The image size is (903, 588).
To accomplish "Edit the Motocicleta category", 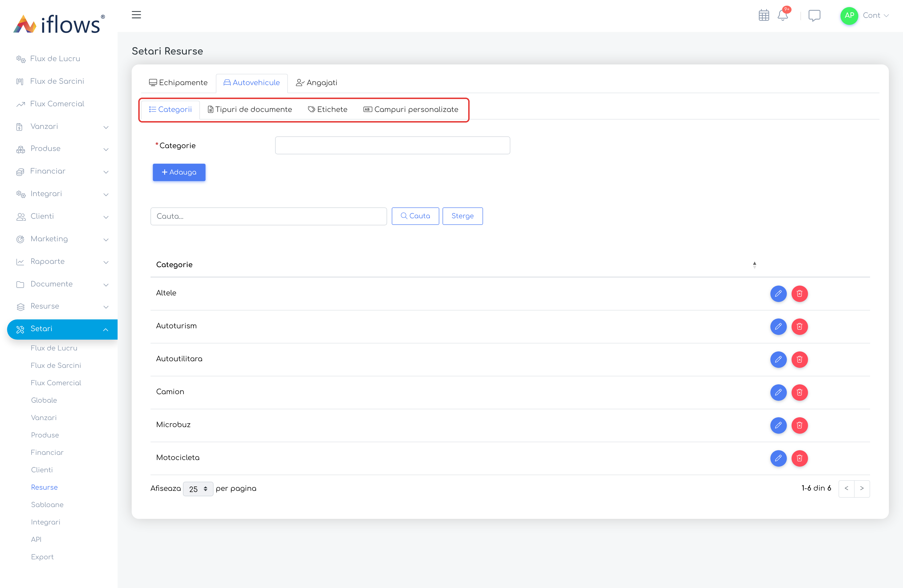I will [778, 459].
